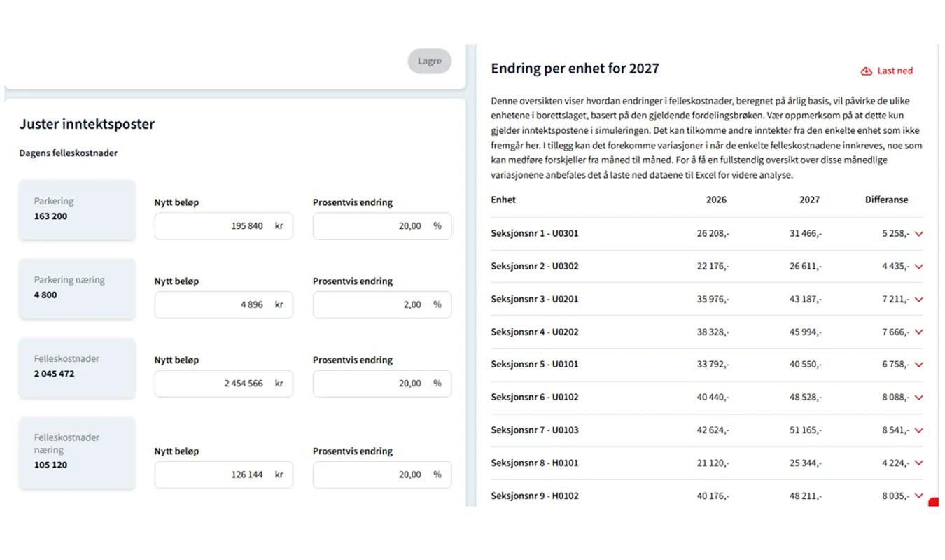Edit Parkering næring Nytt beløp field

coord(224,305)
